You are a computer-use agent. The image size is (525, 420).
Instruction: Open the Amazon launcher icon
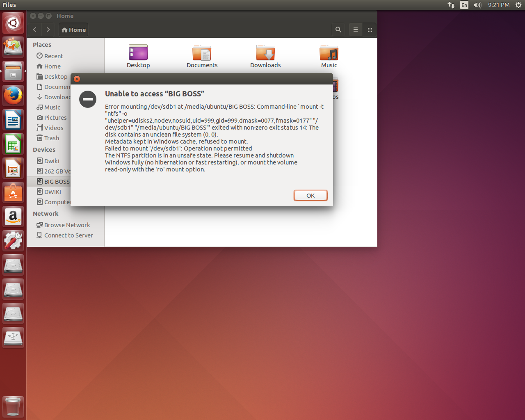pos(13,217)
